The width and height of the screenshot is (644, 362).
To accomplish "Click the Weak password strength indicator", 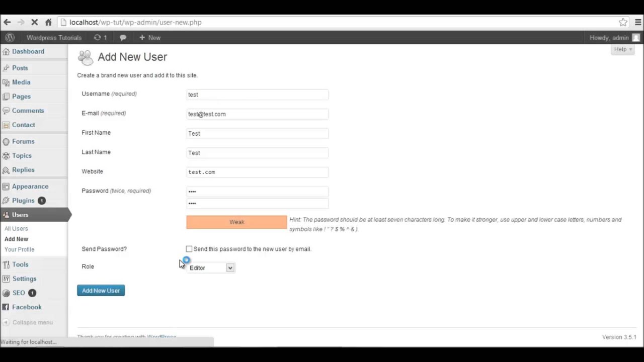I will pyautogui.click(x=236, y=222).
